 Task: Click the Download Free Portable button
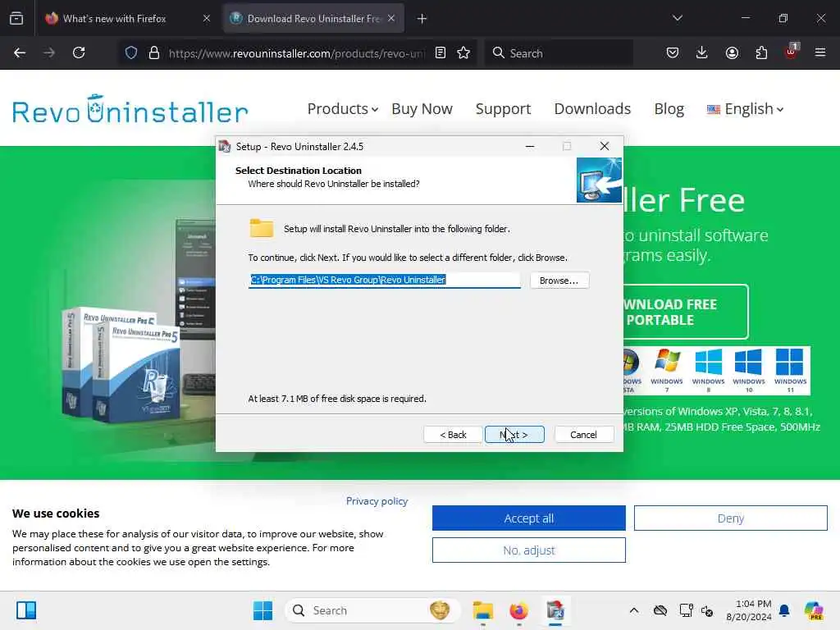685,312
